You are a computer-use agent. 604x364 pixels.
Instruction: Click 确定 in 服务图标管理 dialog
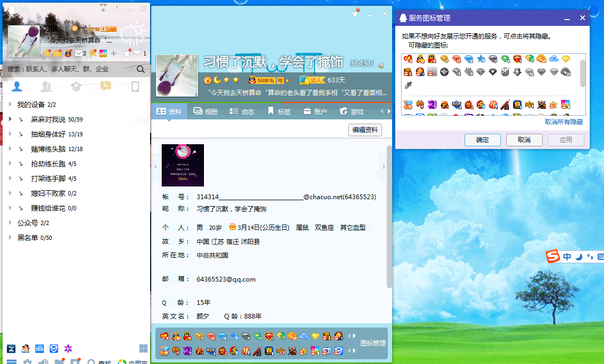[x=482, y=140]
